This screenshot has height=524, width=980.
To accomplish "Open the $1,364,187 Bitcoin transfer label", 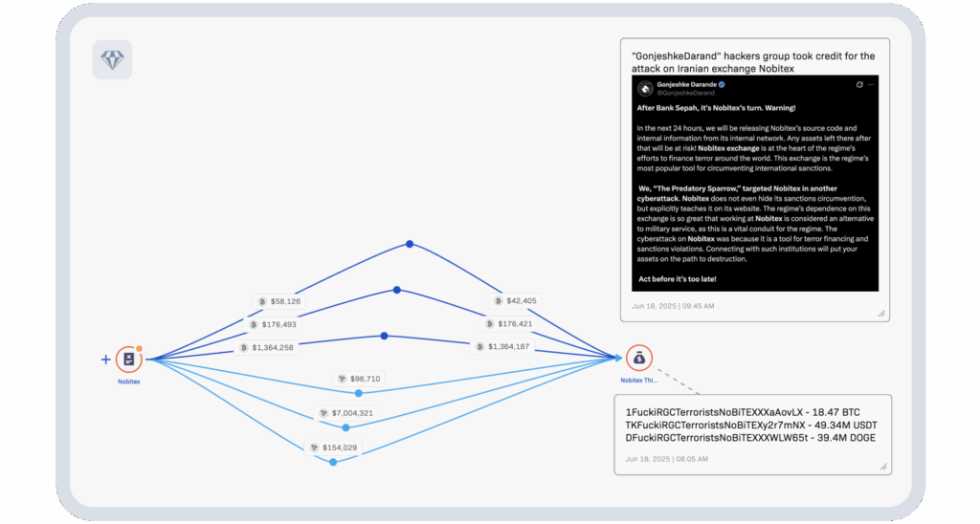I will tap(502, 346).
